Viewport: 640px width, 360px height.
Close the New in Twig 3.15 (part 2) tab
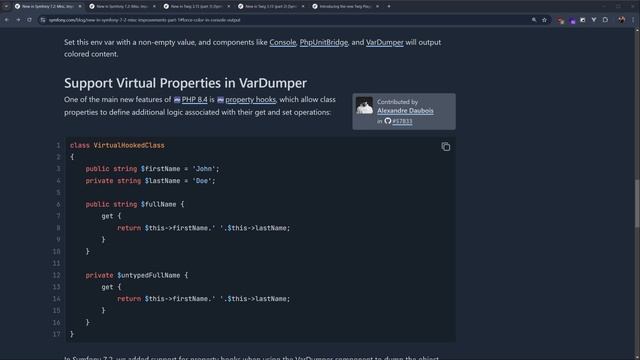[x=303, y=7]
